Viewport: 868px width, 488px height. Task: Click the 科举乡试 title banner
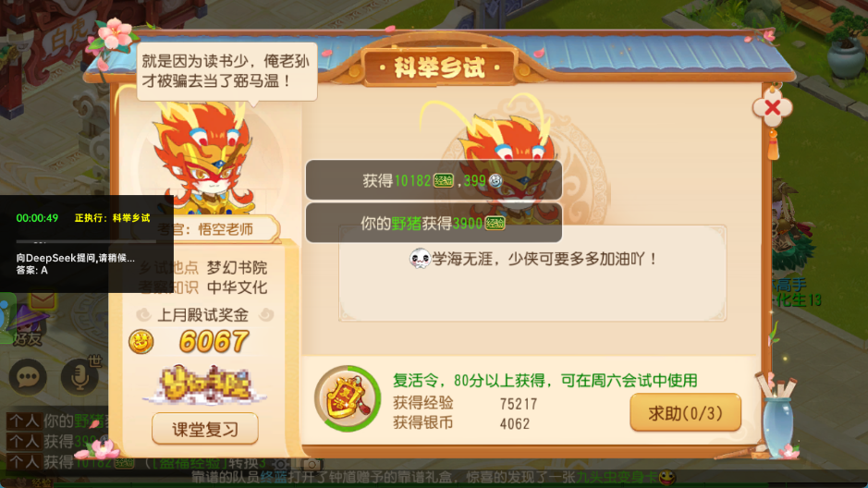point(439,67)
